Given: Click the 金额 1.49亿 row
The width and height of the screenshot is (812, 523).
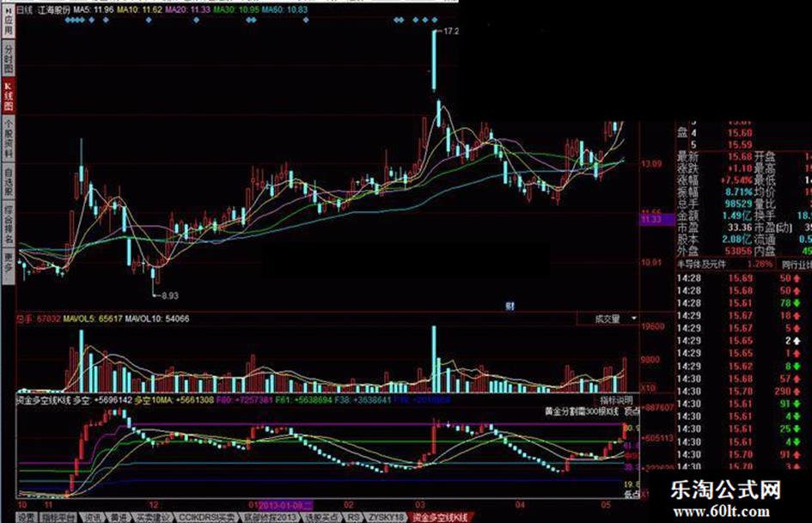Looking at the screenshot, I should (x=715, y=216).
